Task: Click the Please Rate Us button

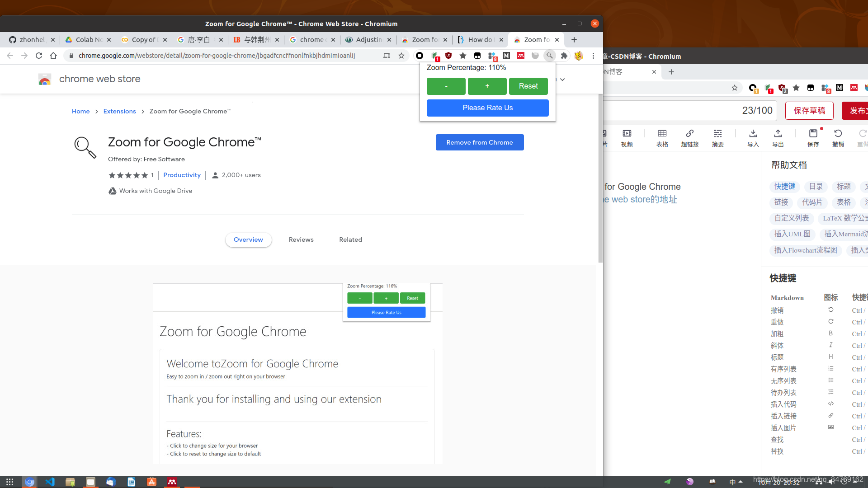Action: pyautogui.click(x=487, y=108)
